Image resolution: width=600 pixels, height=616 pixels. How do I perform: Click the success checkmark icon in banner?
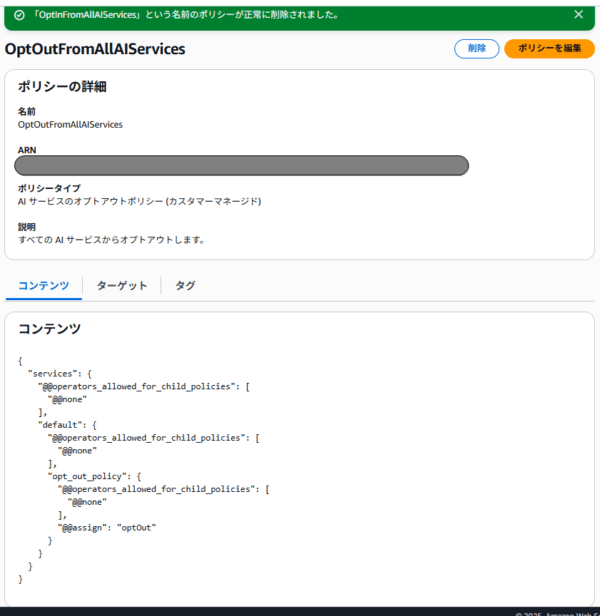19,15
